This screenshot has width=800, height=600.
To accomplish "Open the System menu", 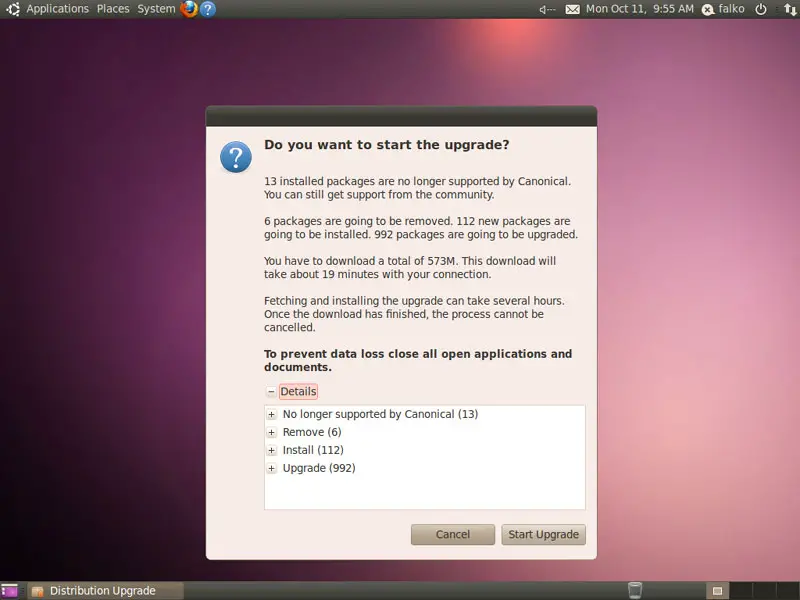I will (x=156, y=9).
